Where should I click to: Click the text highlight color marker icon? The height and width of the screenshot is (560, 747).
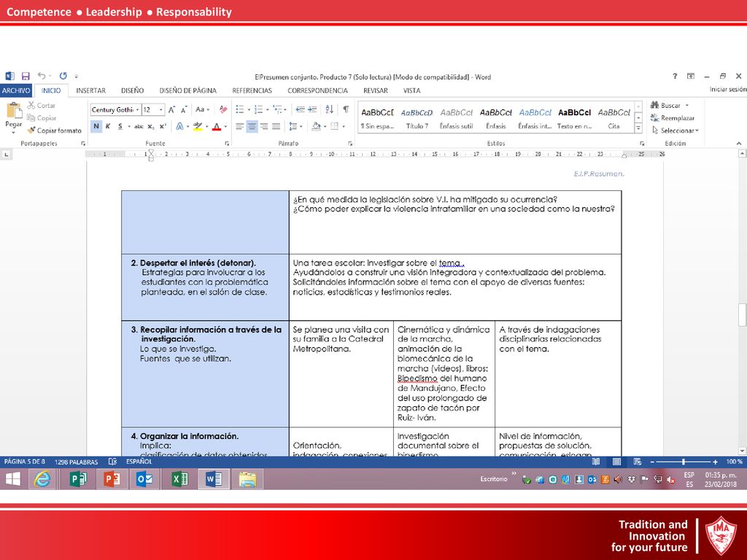pyautogui.click(x=198, y=126)
